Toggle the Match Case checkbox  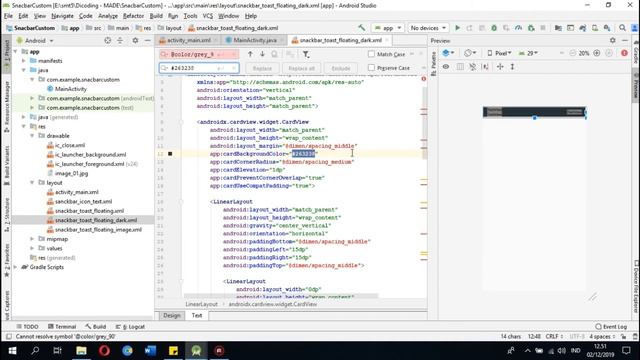pos(371,54)
